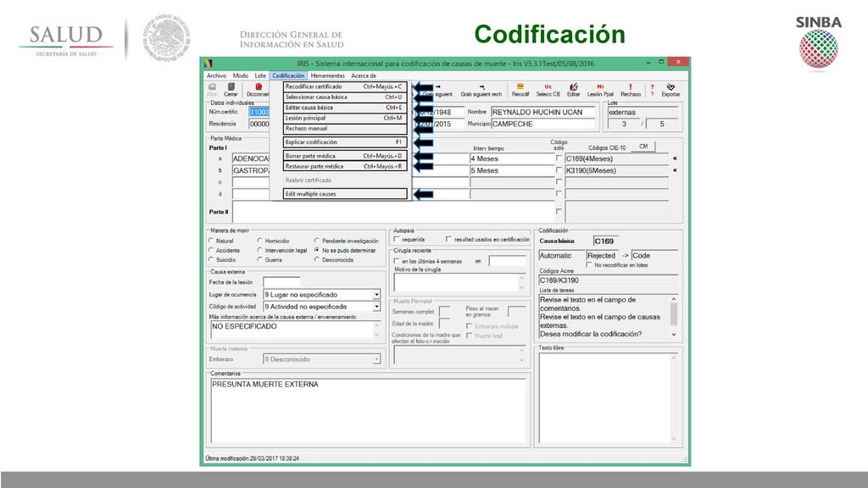Viewport: 868px width, 488px height.
Task: Open the Acerca de menu
Action: [x=364, y=75]
